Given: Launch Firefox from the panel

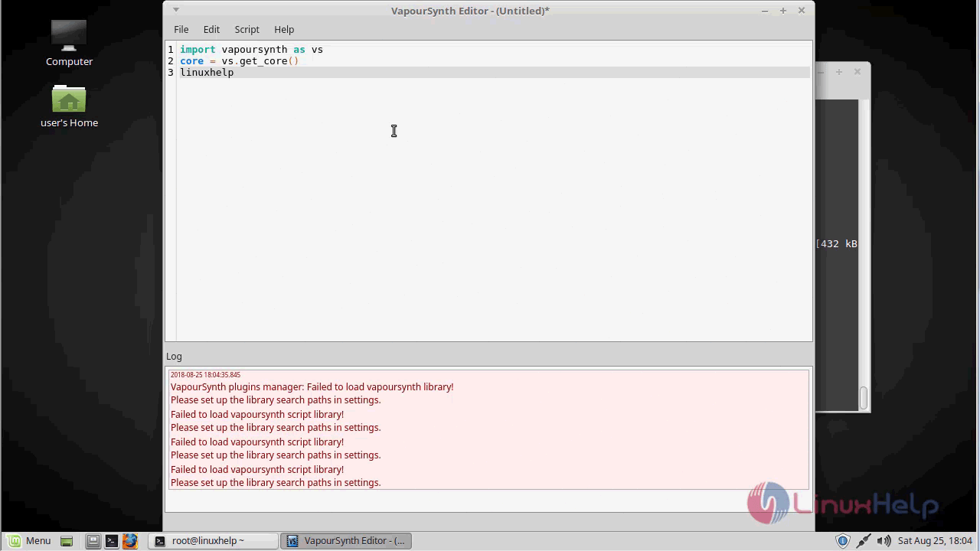Looking at the screenshot, I should [x=130, y=541].
